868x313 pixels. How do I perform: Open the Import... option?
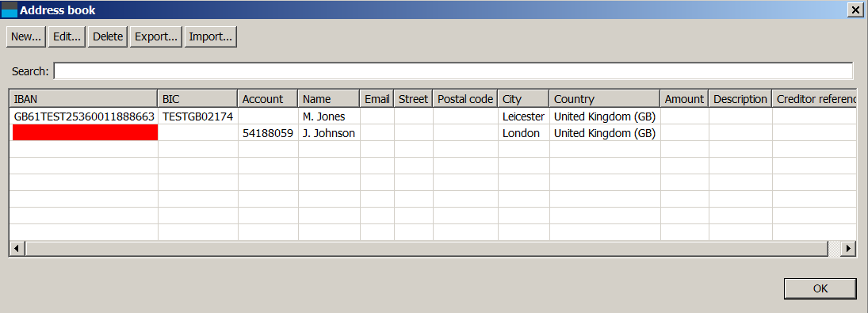tap(210, 36)
